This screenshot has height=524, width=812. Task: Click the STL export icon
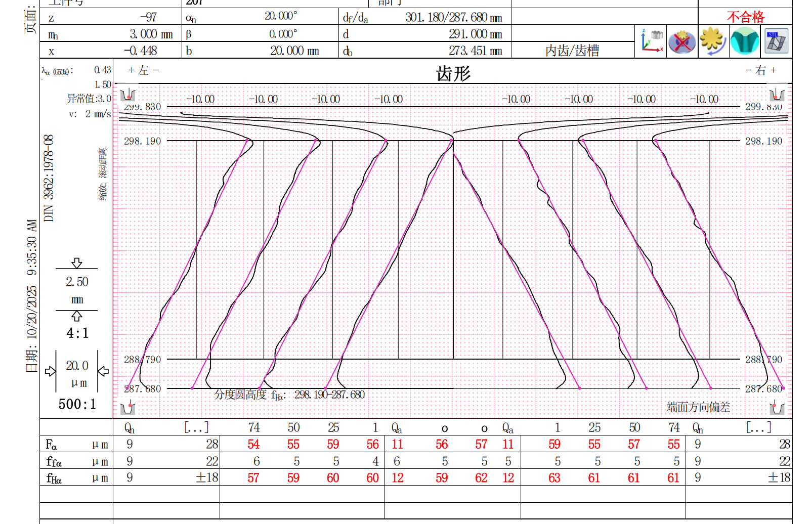tap(776, 41)
